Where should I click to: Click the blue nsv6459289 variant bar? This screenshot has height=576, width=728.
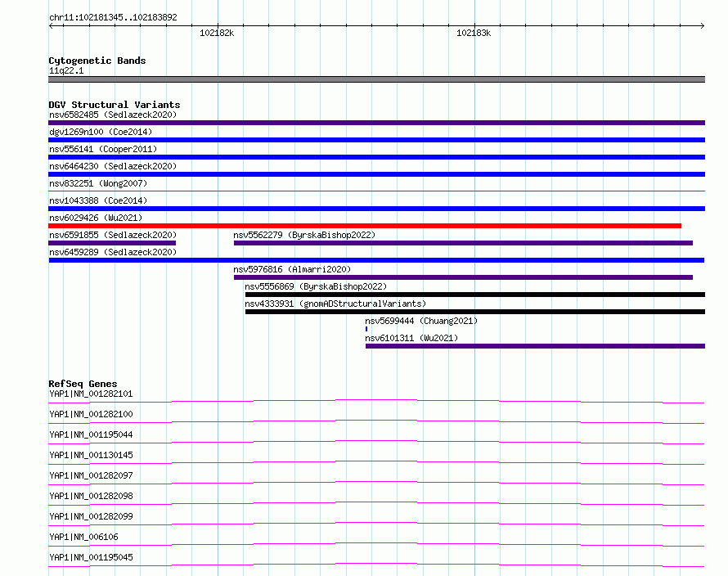coord(376,260)
